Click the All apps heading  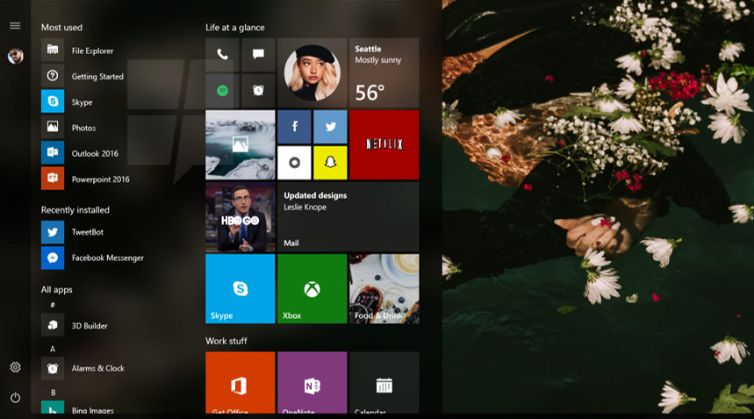(56, 290)
